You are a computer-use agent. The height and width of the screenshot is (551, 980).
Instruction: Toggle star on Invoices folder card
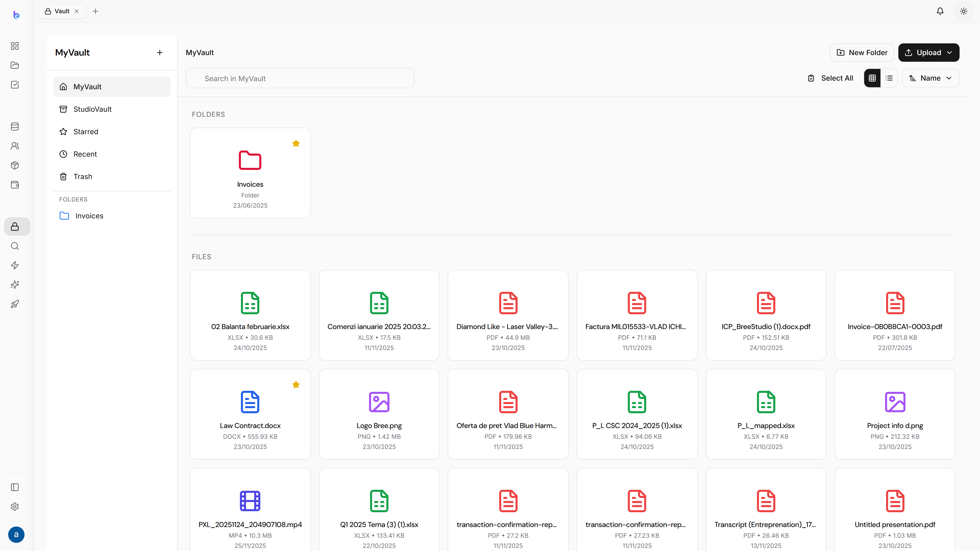point(296,143)
